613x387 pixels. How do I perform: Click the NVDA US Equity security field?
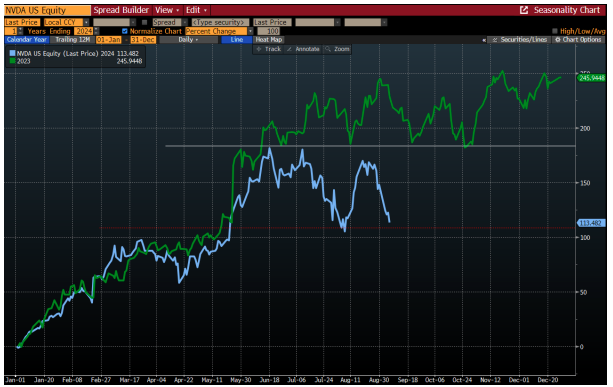click(47, 10)
